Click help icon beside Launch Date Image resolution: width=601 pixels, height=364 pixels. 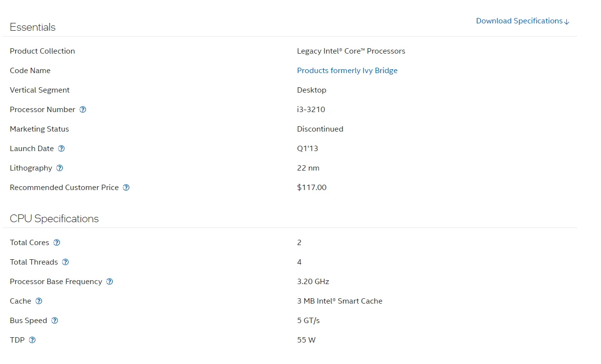point(61,149)
